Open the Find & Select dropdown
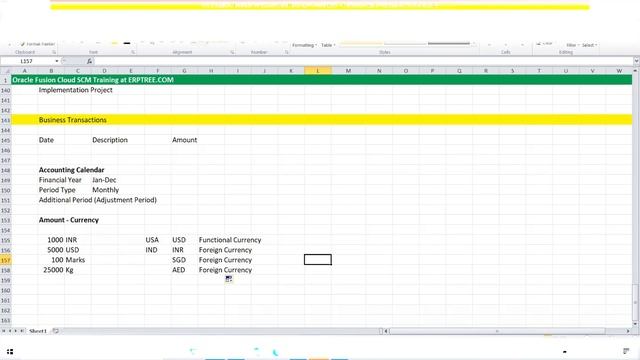The height and width of the screenshot is (360, 640). 589,45
